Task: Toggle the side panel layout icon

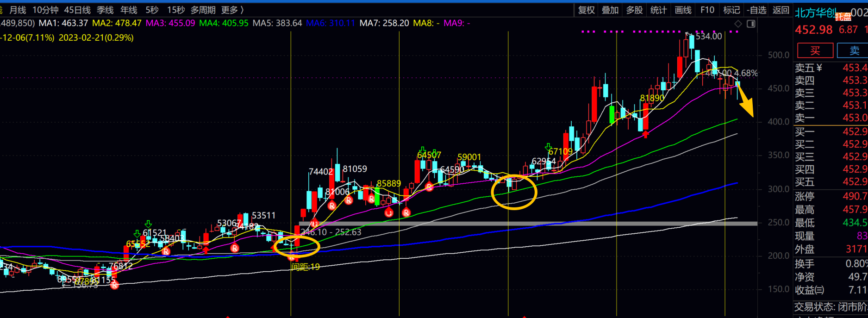Action: tap(751, 24)
